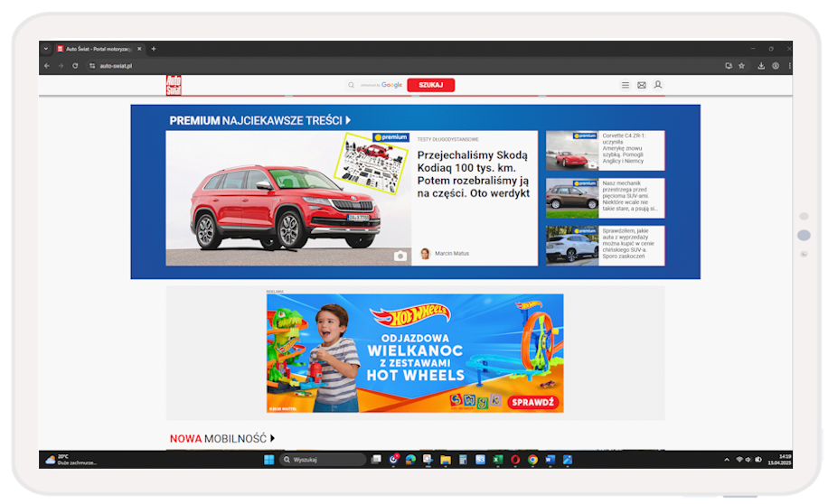The width and height of the screenshot is (828, 504).
Task: Open Calculator from the taskbar
Action: coord(463,460)
